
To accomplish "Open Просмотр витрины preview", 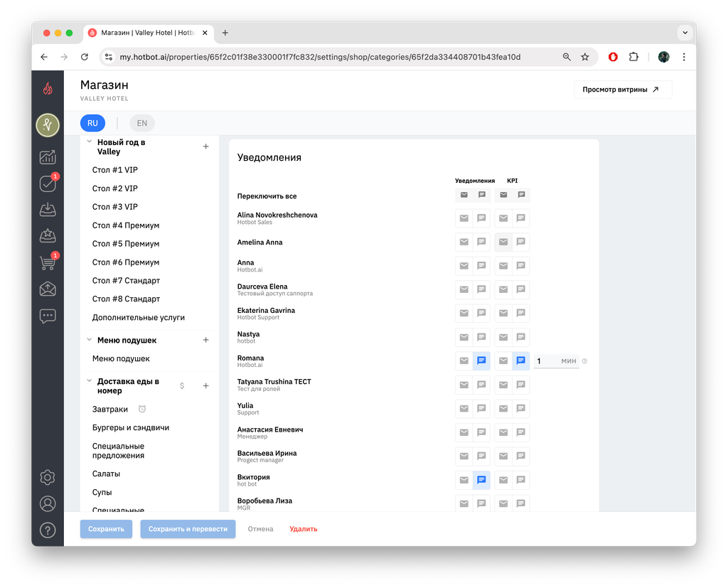I will point(623,90).
